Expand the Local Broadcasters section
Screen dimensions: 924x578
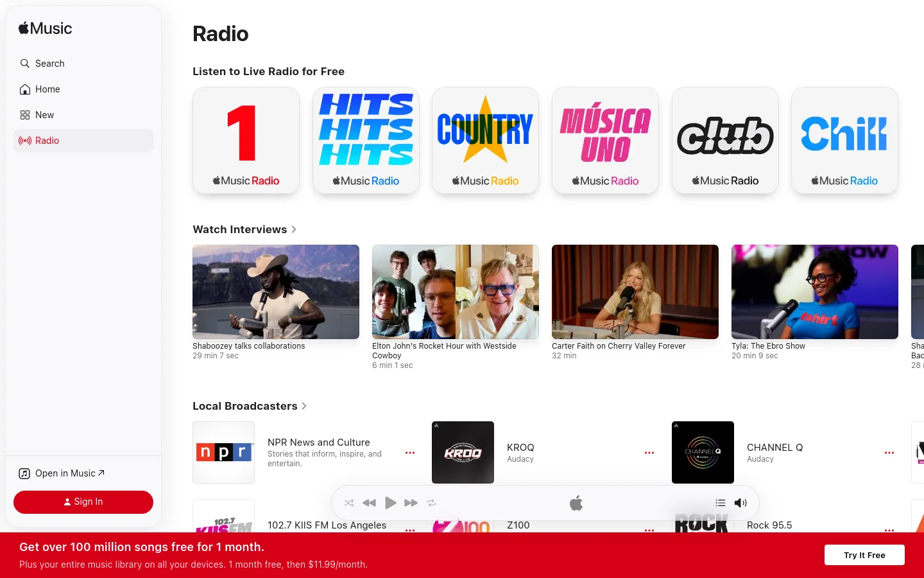click(x=250, y=406)
